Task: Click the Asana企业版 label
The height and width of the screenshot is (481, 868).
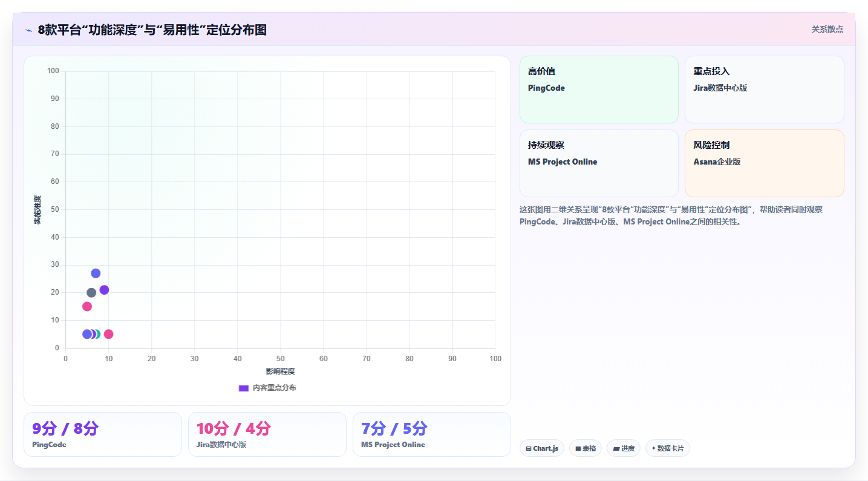Action: [x=717, y=162]
